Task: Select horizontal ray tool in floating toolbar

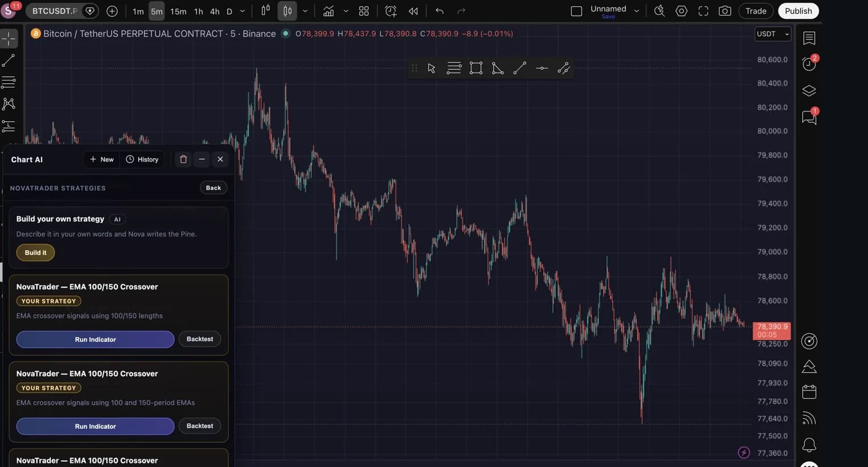Action: click(542, 69)
